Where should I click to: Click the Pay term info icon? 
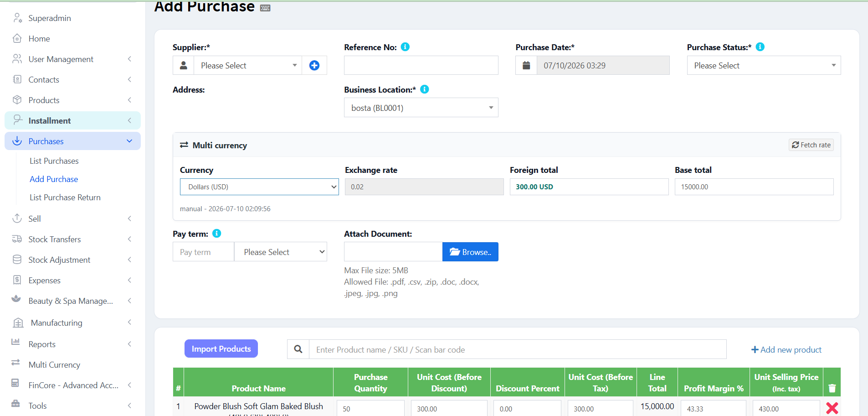(x=217, y=234)
